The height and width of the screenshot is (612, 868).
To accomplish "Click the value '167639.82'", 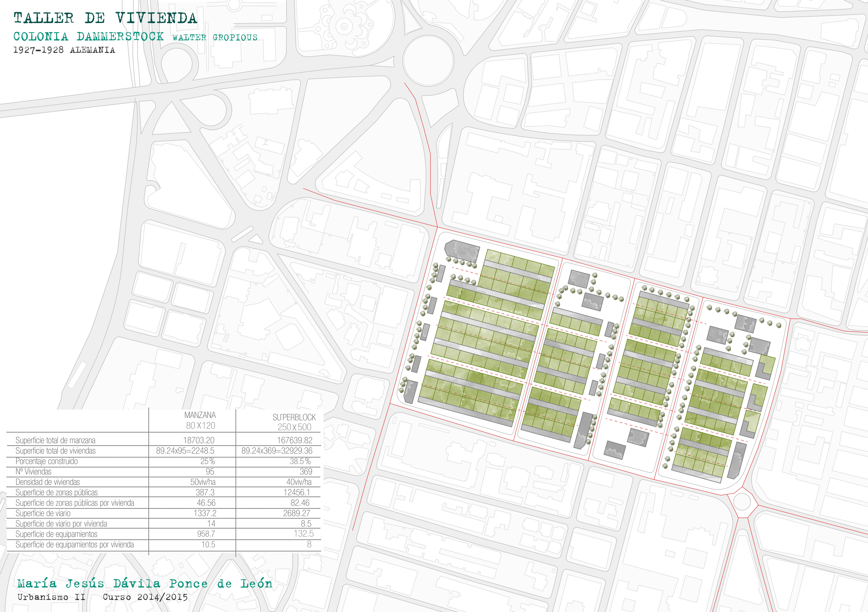I will tap(295, 440).
